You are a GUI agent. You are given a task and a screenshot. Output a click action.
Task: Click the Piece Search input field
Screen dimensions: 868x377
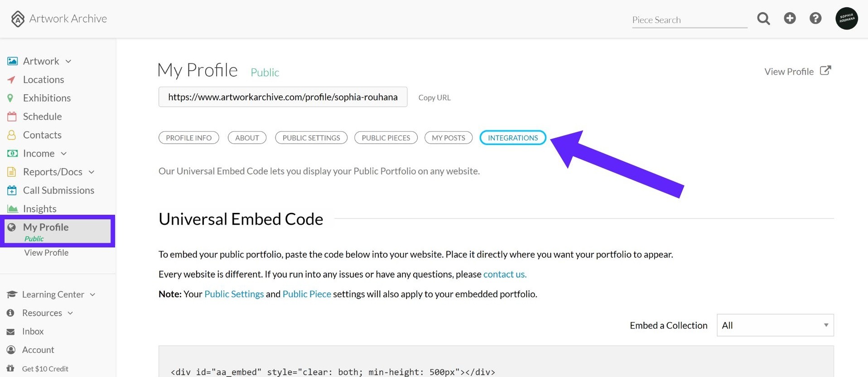(690, 20)
